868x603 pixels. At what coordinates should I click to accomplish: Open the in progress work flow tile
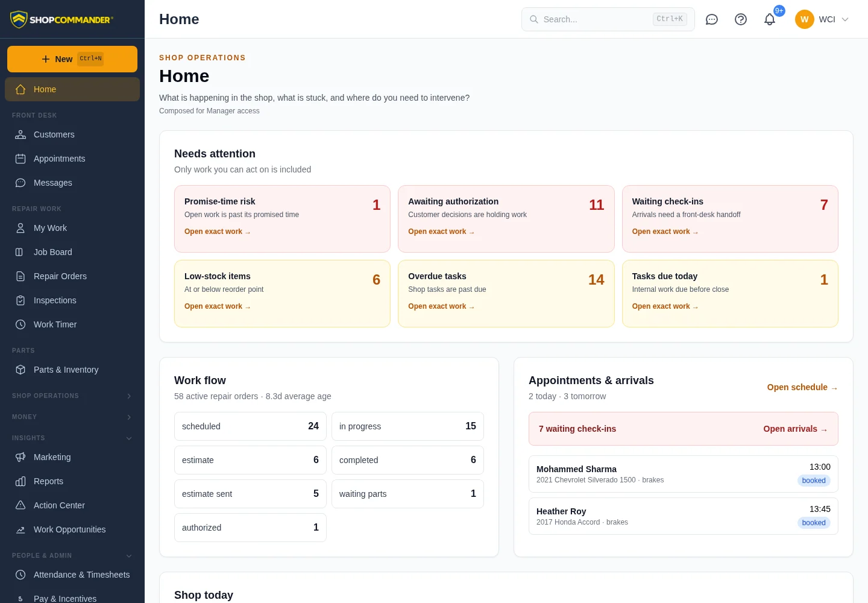(407, 426)
